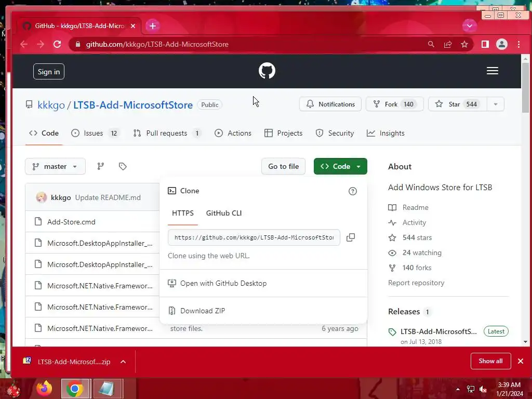Click Chrome icon in taskbar
This screenshot has width=532, height=399.
(x=75, y=389)
